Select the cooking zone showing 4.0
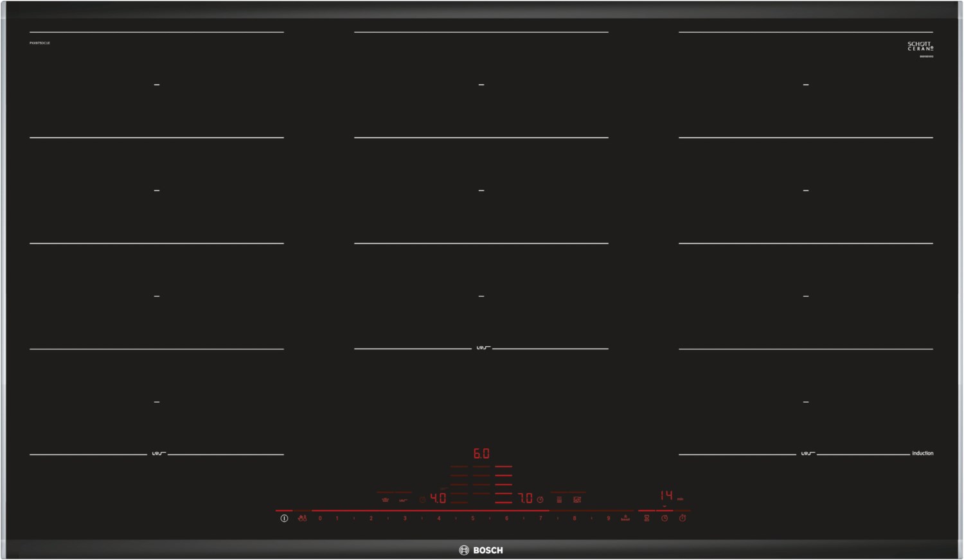This screenshot has width=964, height=560. pyautogui.click(x=438, y=498)
